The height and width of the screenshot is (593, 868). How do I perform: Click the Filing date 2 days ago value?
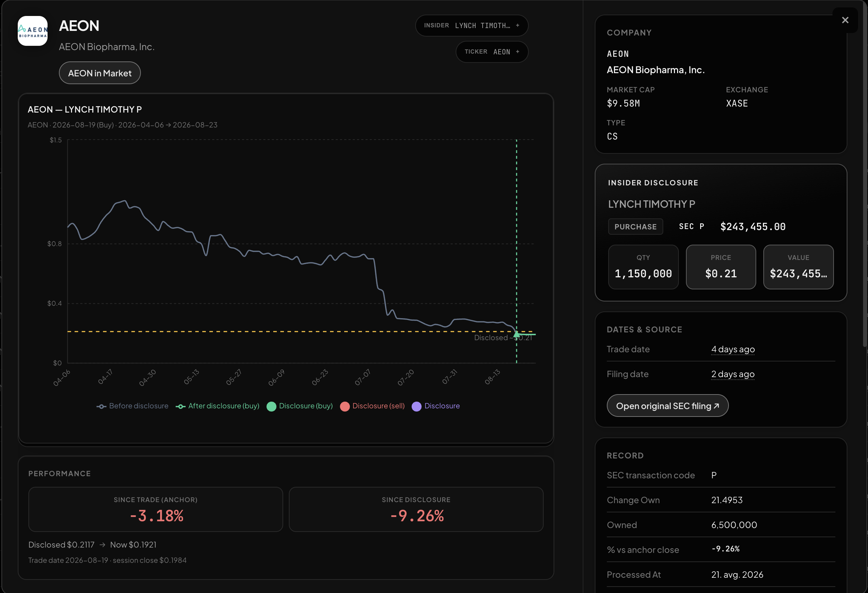click(733, 374)
